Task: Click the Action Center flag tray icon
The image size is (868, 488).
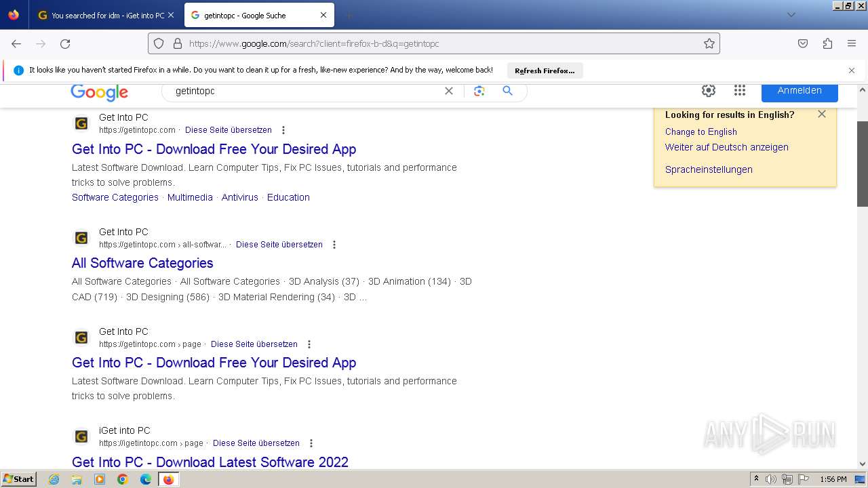Action: tap(804, 479)
